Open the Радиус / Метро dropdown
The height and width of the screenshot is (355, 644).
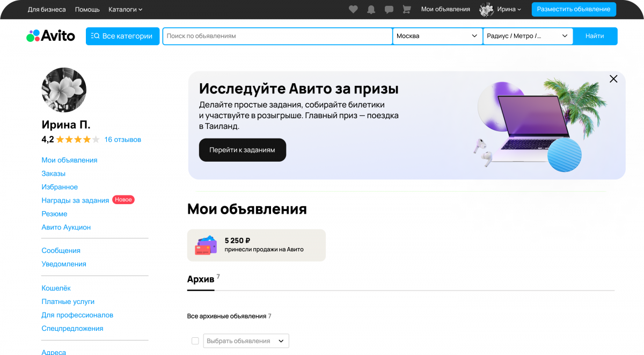pyautogui.click(x=528, y=36)
